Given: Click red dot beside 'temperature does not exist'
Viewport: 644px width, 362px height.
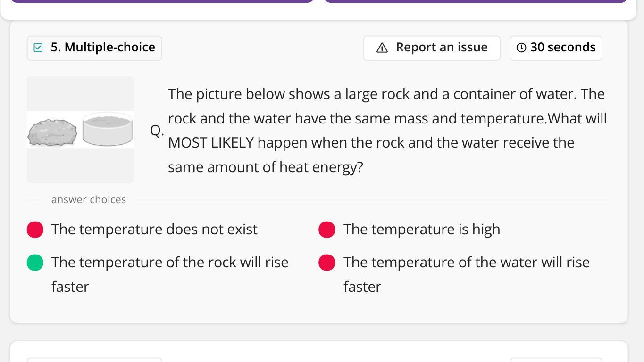Looking at the screenshot, I should (x=35, y=230).
